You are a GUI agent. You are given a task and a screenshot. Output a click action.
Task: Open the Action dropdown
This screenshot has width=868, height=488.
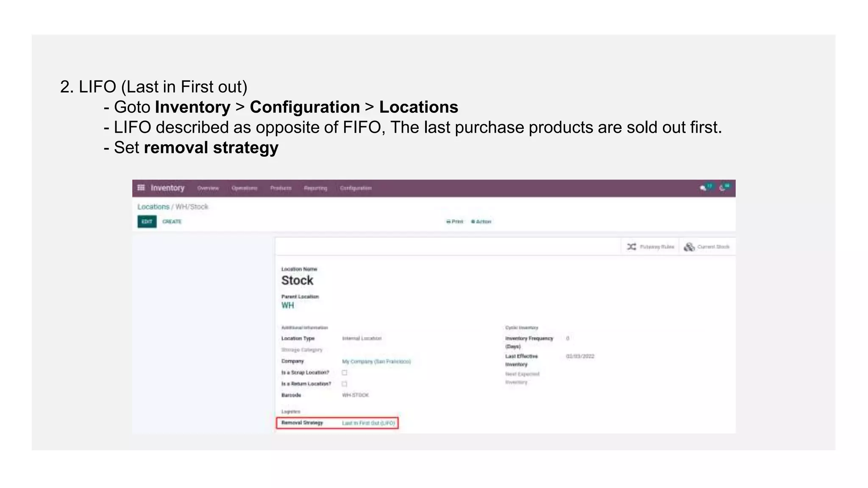click(481, 222)
